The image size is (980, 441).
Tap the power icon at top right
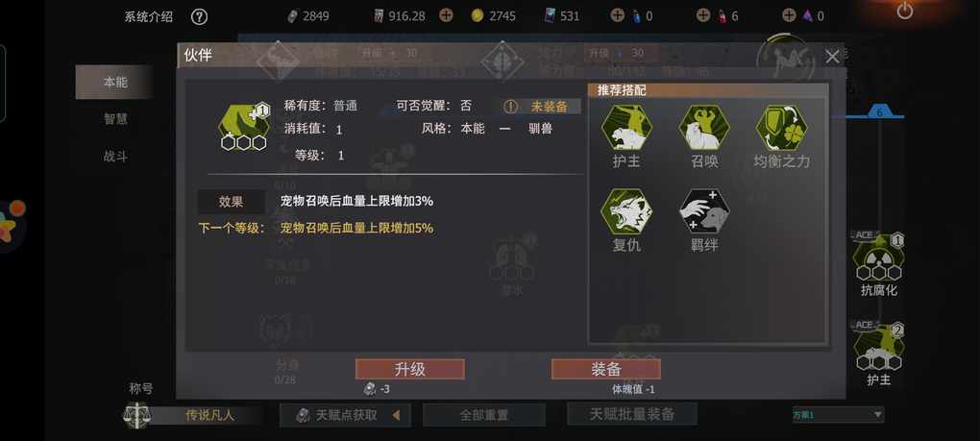click(x=904, y=11)
